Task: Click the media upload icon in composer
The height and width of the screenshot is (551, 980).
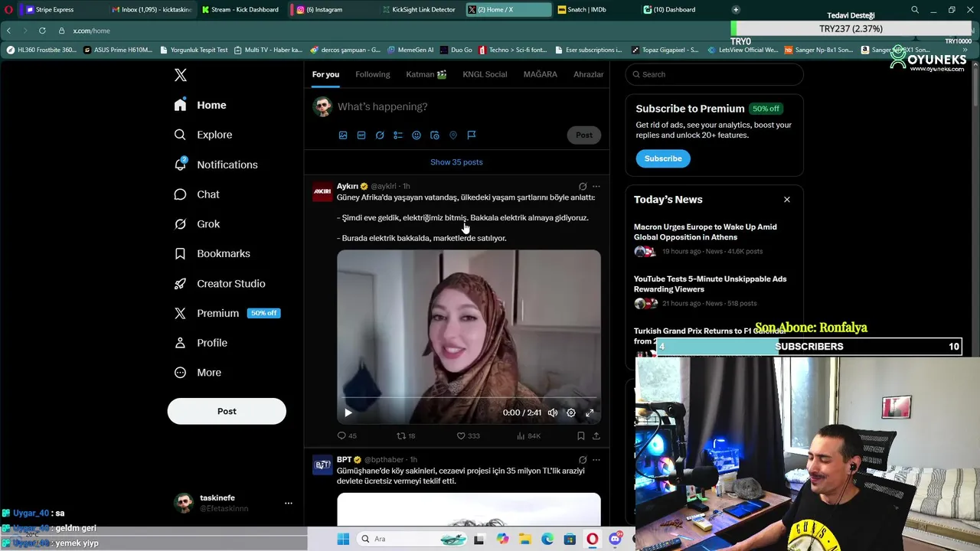Action: pos(343,135)
